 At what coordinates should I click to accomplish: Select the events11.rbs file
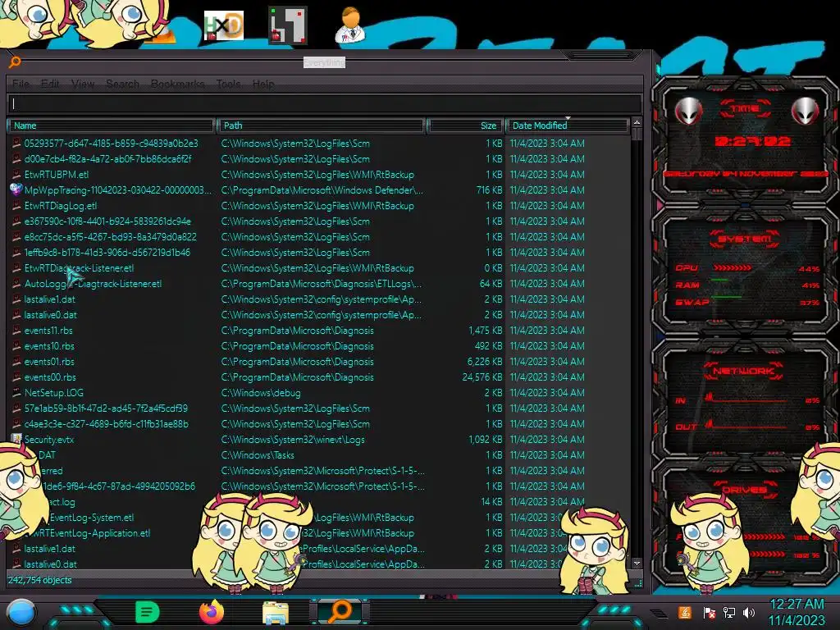(48, 331)
